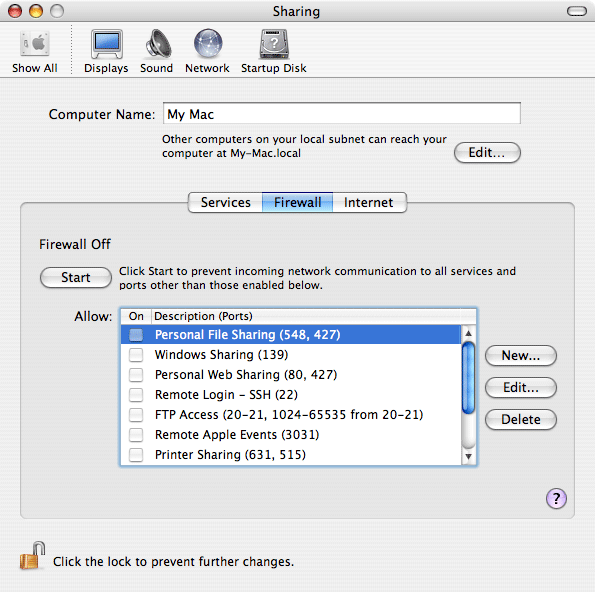Open the Sound preference pane
This screenshot has width=595, height=592.
(156, 52)
